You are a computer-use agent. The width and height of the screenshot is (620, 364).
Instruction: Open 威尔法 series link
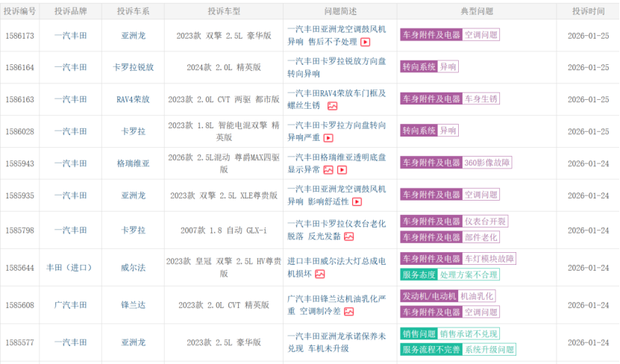point(134,268)
